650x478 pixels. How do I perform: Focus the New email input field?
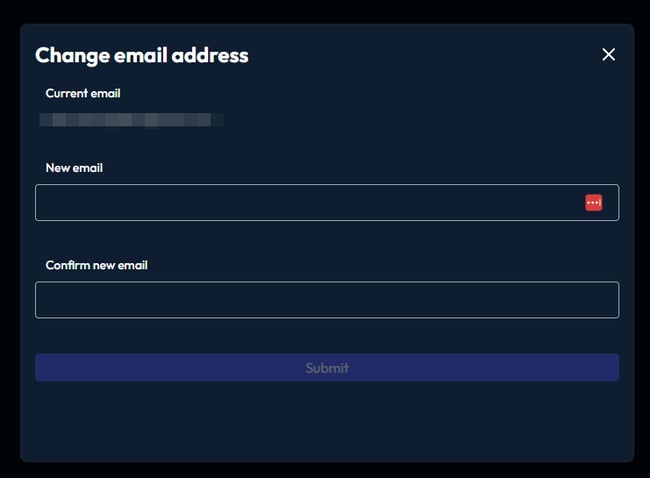[x=327, y=202]
